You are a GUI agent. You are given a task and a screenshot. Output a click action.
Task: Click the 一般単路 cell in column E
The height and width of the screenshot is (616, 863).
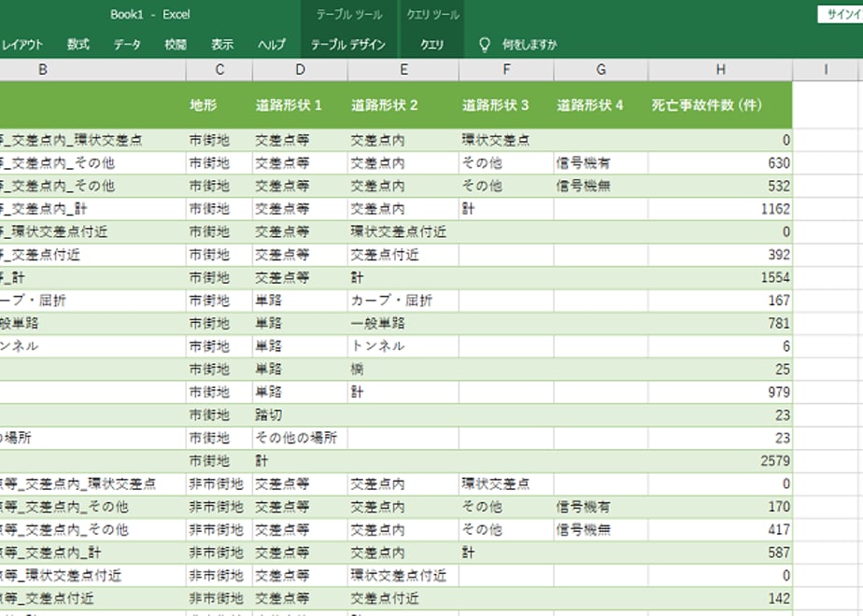tap(403, 324)
